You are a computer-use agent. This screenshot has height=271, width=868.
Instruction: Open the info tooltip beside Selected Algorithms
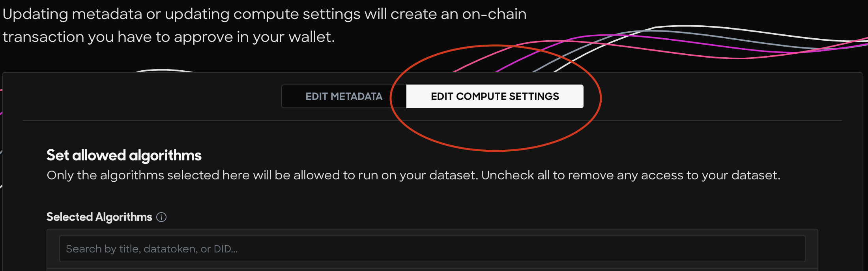click(161, 217)
